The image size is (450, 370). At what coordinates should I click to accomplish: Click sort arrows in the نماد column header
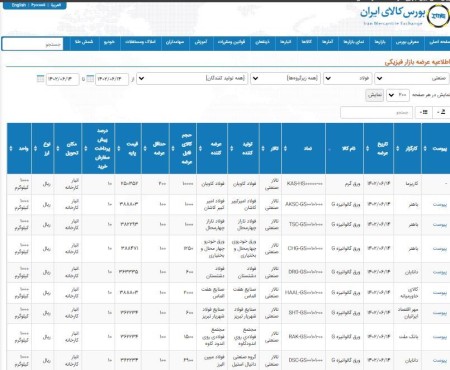point(285,148)
